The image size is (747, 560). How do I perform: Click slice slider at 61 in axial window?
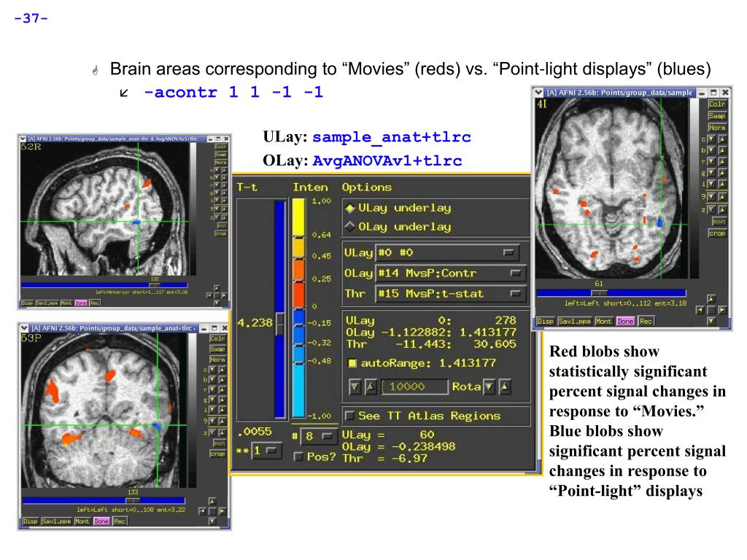[x=600, y=293]
